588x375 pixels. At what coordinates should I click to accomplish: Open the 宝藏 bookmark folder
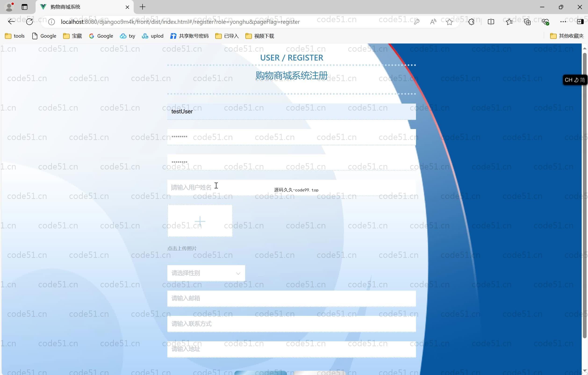(x=72, y=36)
